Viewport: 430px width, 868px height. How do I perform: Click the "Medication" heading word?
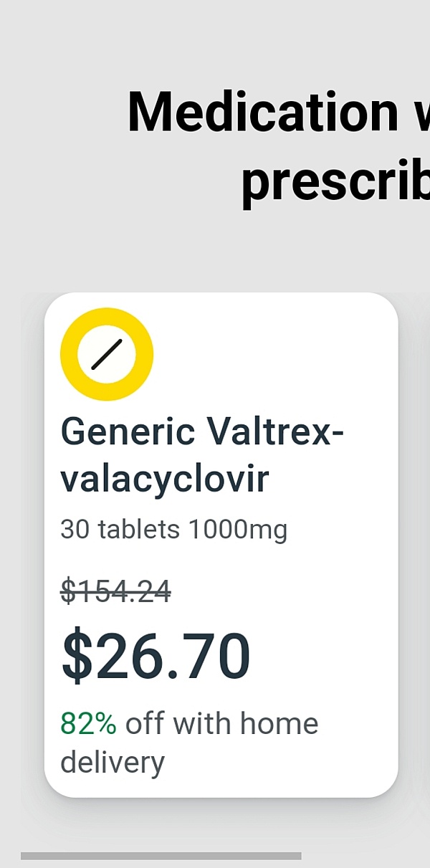click(262, 113)
